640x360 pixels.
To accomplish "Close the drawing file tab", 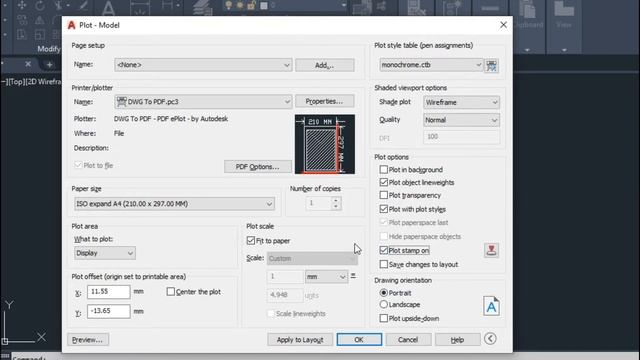I will tap(28, 64).
